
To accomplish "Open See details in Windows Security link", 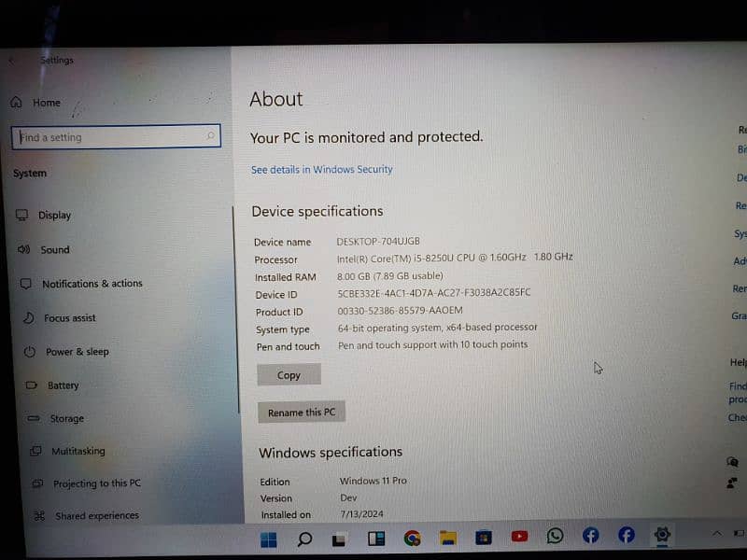I will coord(321,170).
